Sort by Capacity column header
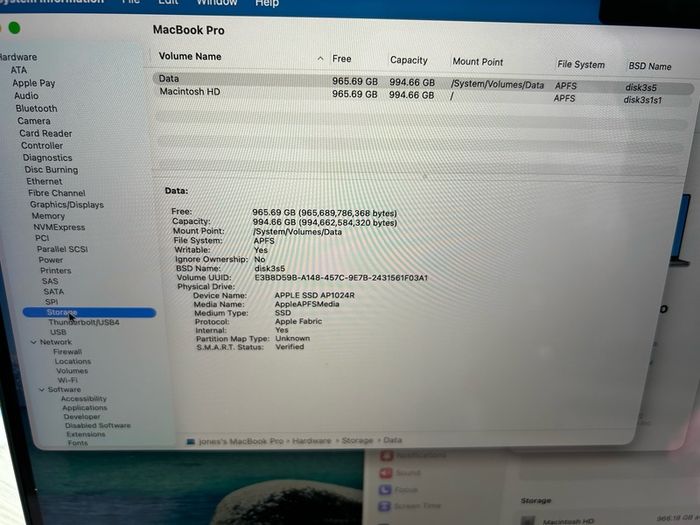 coord(408,60)
